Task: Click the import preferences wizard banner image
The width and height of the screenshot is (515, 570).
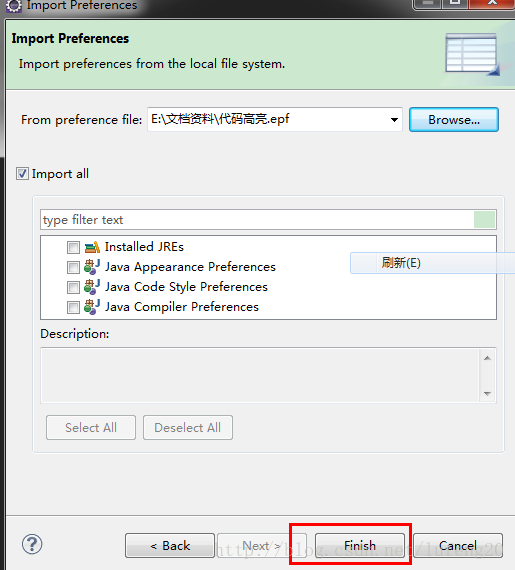Action: point(472,55)
